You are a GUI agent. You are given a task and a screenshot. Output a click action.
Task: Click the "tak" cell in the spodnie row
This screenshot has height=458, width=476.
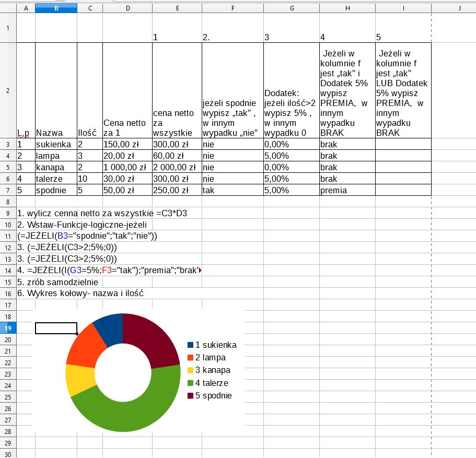(x=233, y=190)
